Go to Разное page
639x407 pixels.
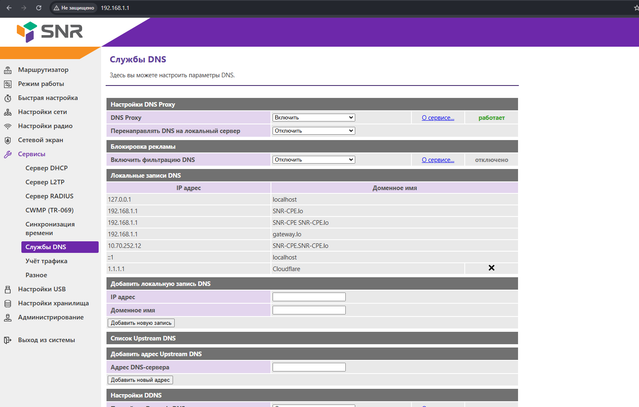click(x=36, y=275)
